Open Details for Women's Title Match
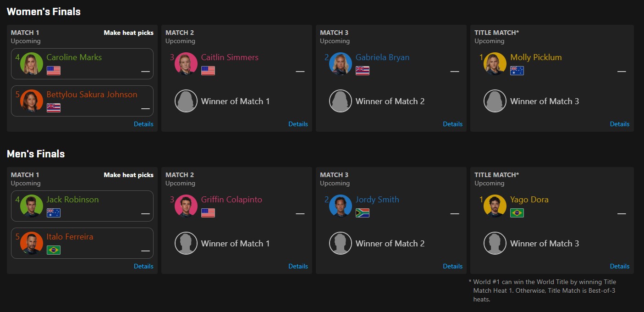Image resolution: width=644 pixels, height=312 pixels. 620,124
